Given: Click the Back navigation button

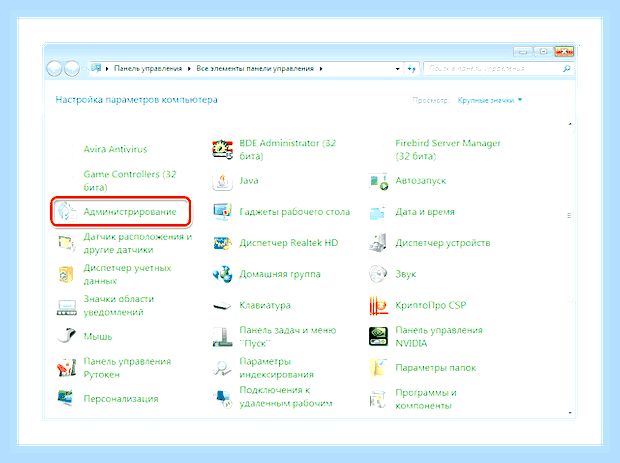Looking at the screenshot, I should click(54, 69).
